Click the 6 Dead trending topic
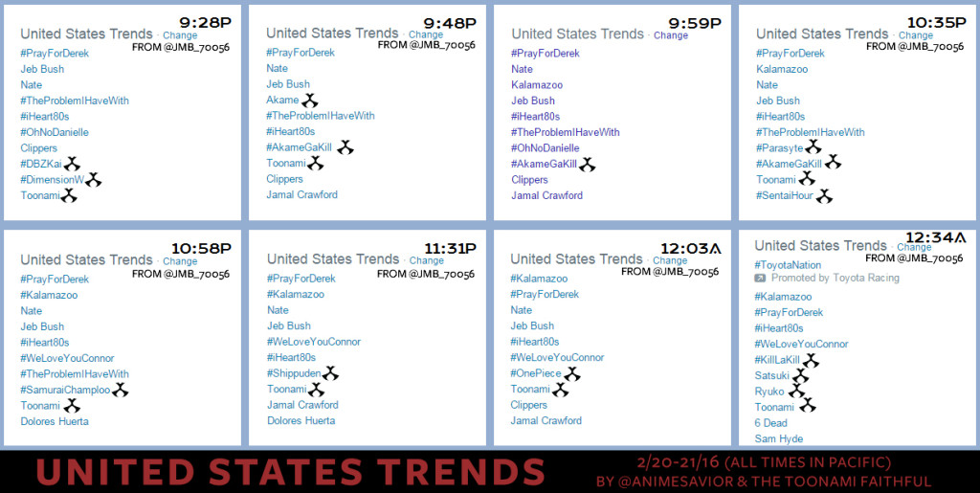The height and width of the screenshot is (493, 980). point(771,423)
